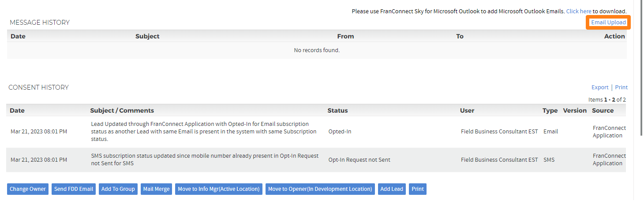Image resolution: width=644 pixels, height=220 pixels.
Task: Click the MESSAGE HISTORY section heading
Action: point(40,23)
